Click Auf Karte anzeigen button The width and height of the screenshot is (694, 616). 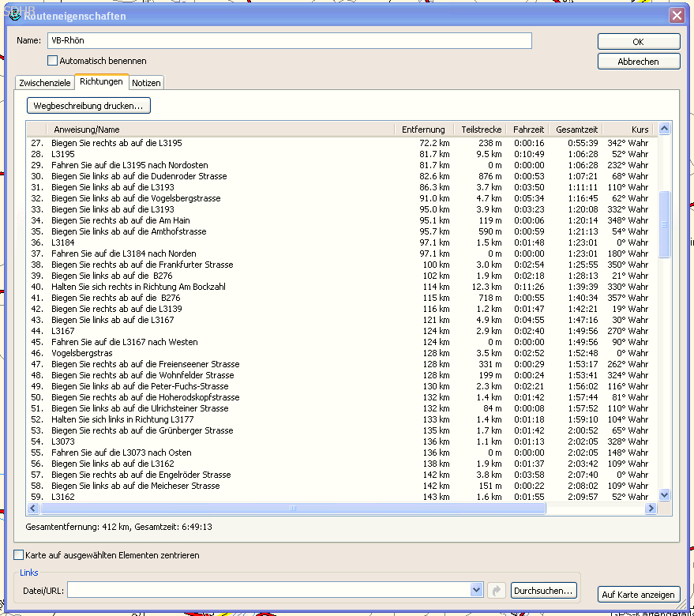[x=639, y=595]
